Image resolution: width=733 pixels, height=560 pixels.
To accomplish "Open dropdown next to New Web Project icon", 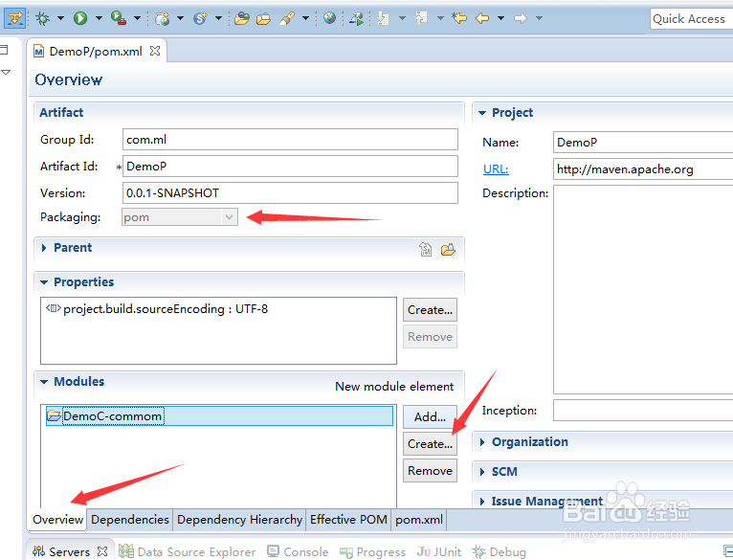I will click(x=180, y=18).
